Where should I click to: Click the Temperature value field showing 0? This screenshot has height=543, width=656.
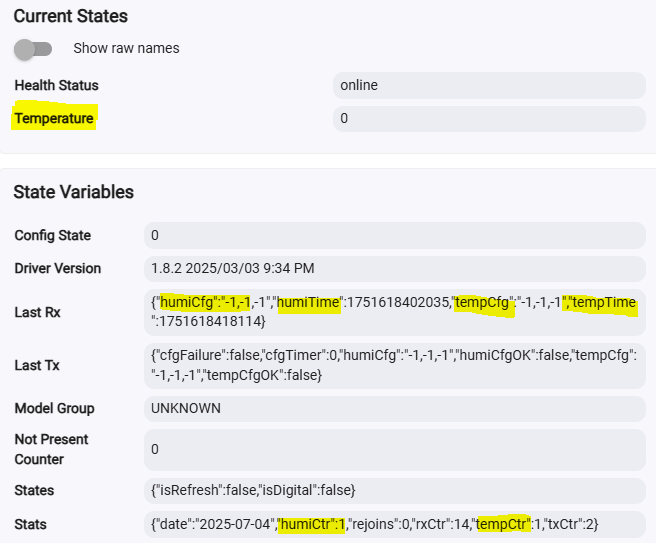point(489,118)
